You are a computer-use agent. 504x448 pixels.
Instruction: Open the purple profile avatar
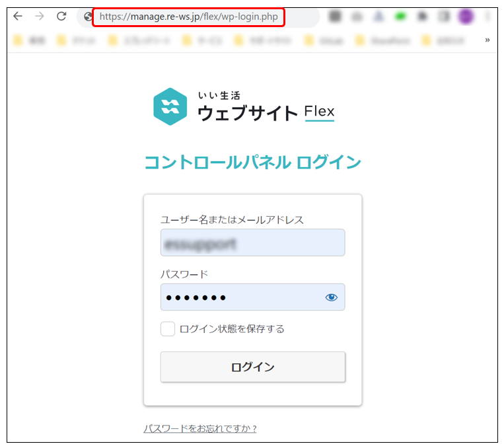466,16
